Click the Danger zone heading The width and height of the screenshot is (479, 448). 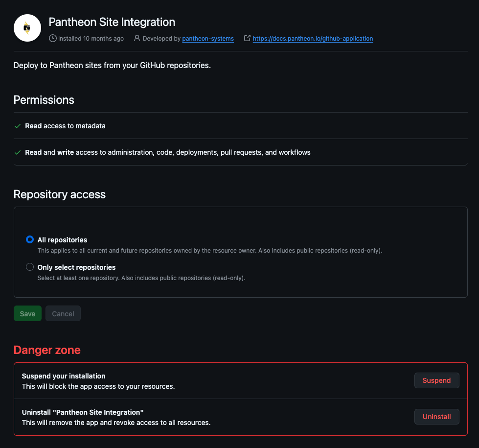[46, 350]
